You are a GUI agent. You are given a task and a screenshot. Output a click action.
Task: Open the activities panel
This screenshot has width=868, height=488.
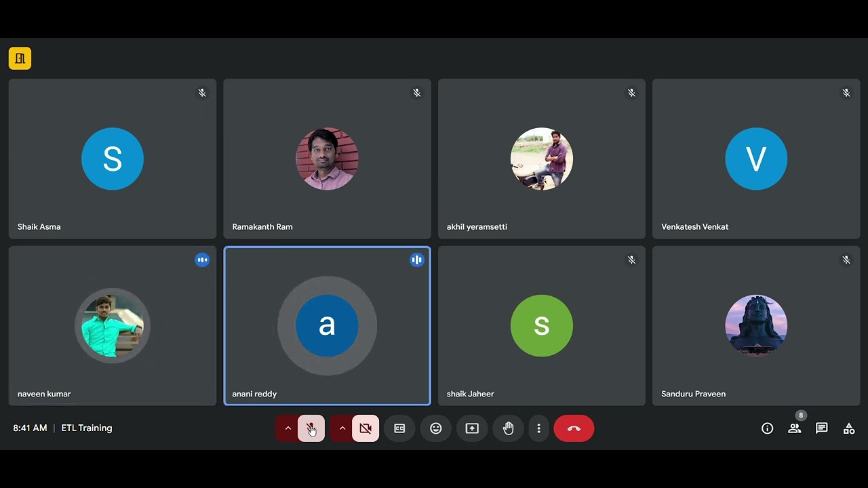point(848,428)
